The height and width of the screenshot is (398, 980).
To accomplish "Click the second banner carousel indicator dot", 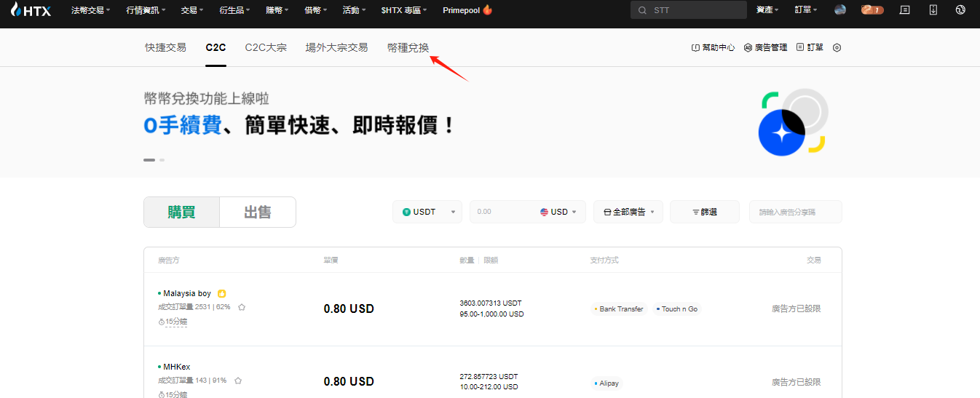I will point(162,159).
